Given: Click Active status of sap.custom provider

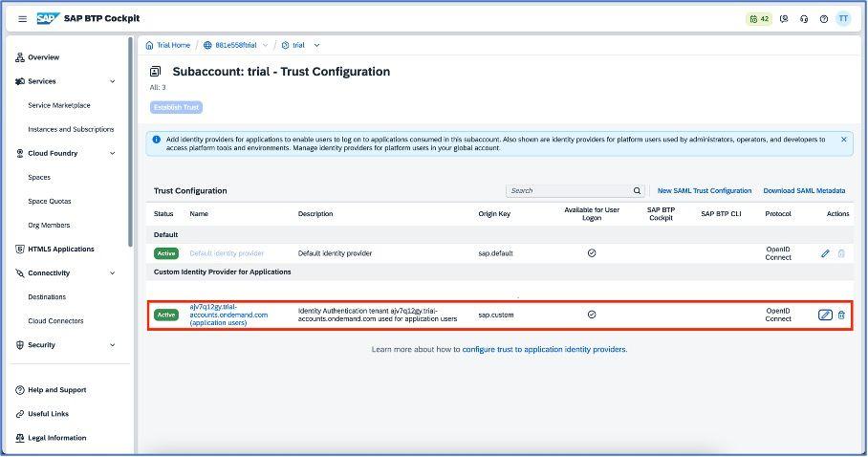Looking at the screenshot, I should pos(166,315).
